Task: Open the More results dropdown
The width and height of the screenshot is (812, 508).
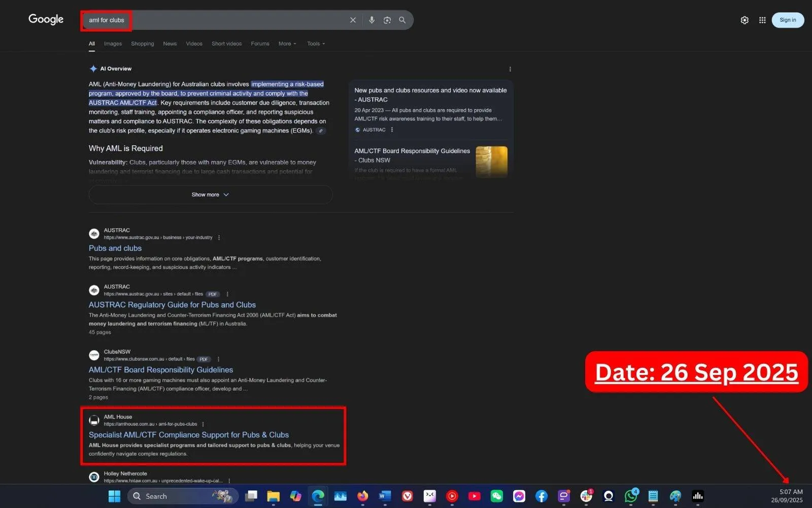Action: click(287, 44)
